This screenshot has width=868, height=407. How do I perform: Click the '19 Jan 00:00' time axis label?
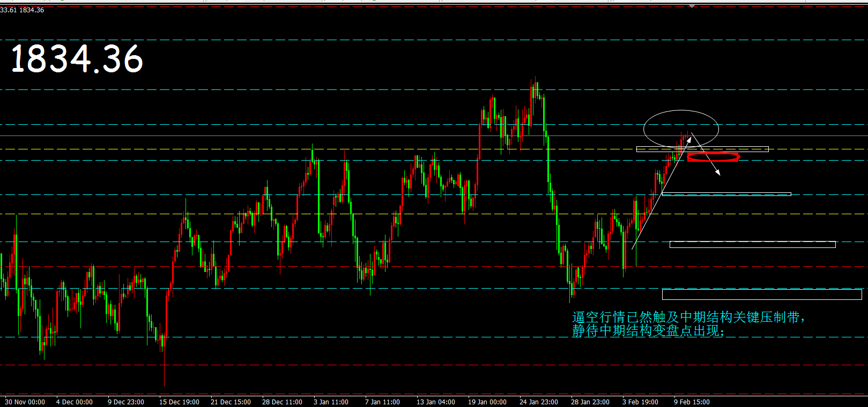[x=487, y=402]
